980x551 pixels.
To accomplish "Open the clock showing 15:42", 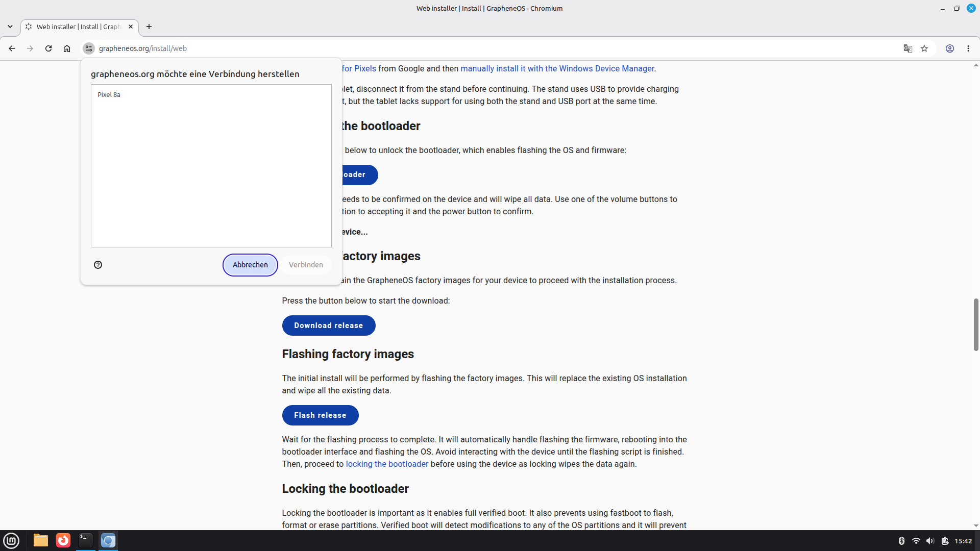I will (964, 541).
